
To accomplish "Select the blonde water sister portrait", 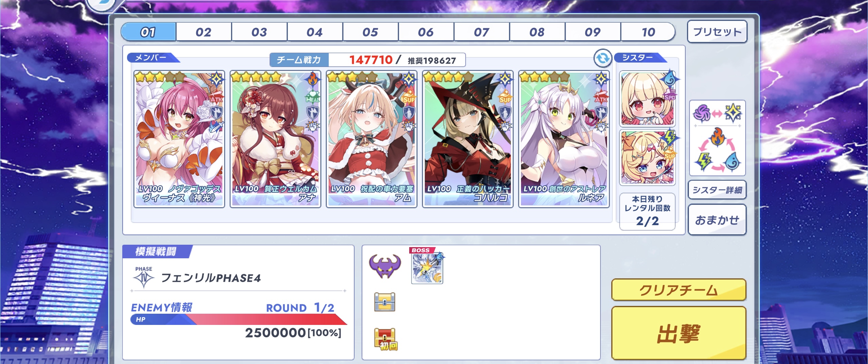I will [647, 98].
